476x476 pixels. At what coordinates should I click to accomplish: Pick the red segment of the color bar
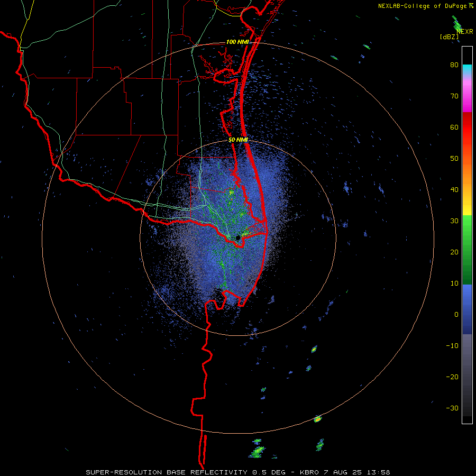pyautogui.click(x=467, y=127)
